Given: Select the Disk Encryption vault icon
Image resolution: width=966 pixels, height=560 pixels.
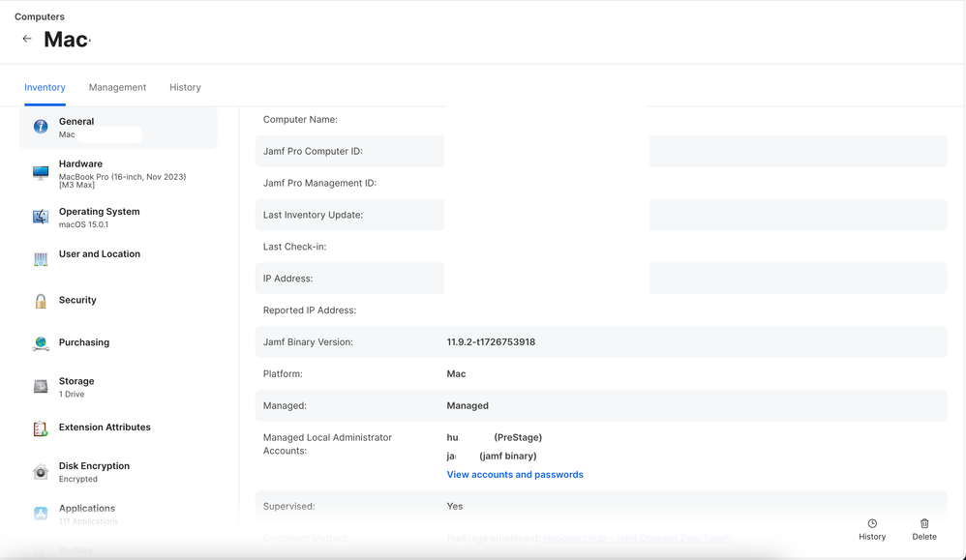Looking at the screenshot, I should [41, 472].
